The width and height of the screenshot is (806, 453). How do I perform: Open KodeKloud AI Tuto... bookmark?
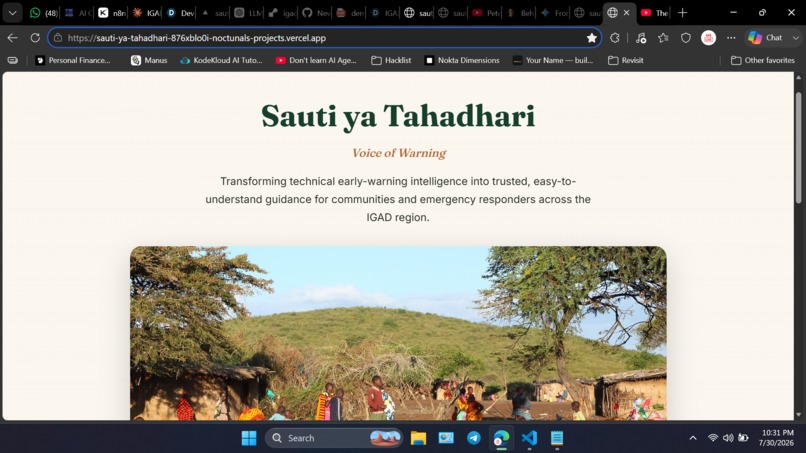click(222, 60)
